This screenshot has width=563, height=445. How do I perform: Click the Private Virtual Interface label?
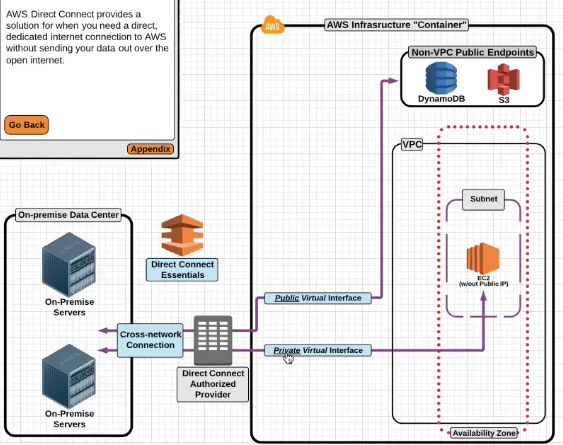coord(318,350)
